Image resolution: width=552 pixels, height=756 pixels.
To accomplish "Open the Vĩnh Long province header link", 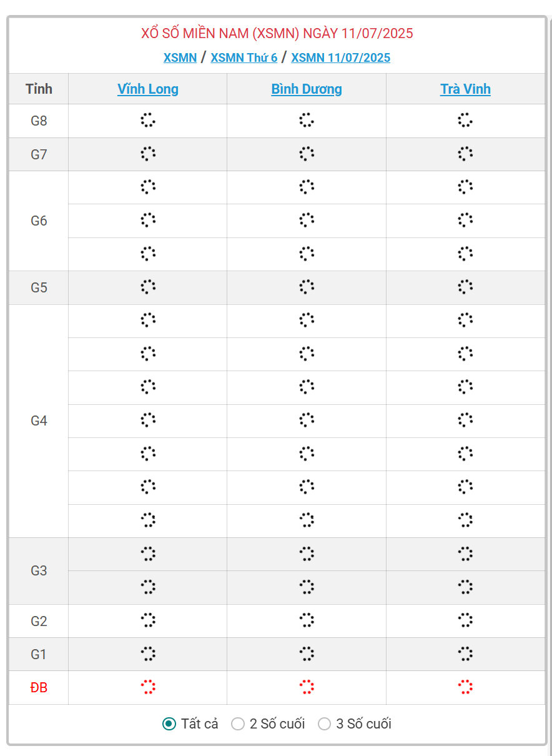I will point(148,89).
